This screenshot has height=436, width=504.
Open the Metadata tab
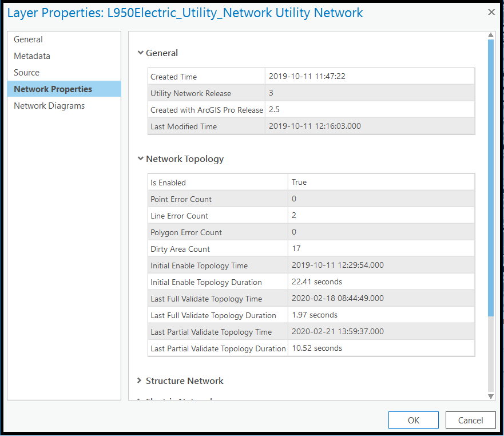coord(31,56)
